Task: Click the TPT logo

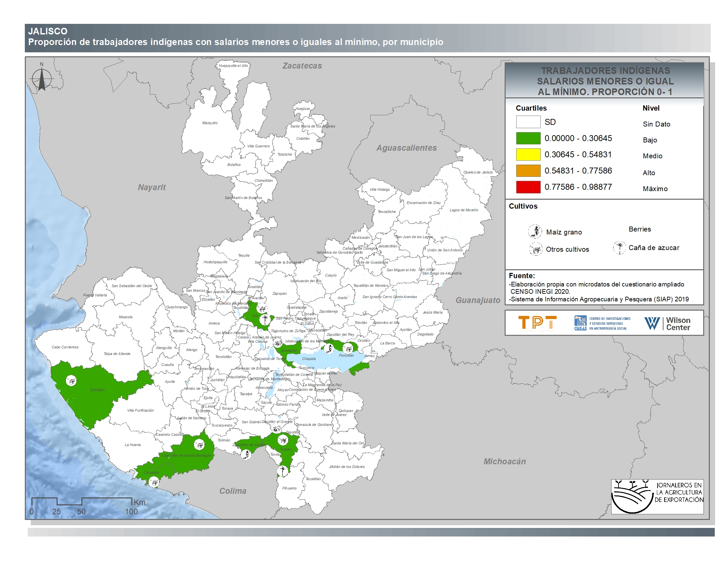Action: point(537,323)
